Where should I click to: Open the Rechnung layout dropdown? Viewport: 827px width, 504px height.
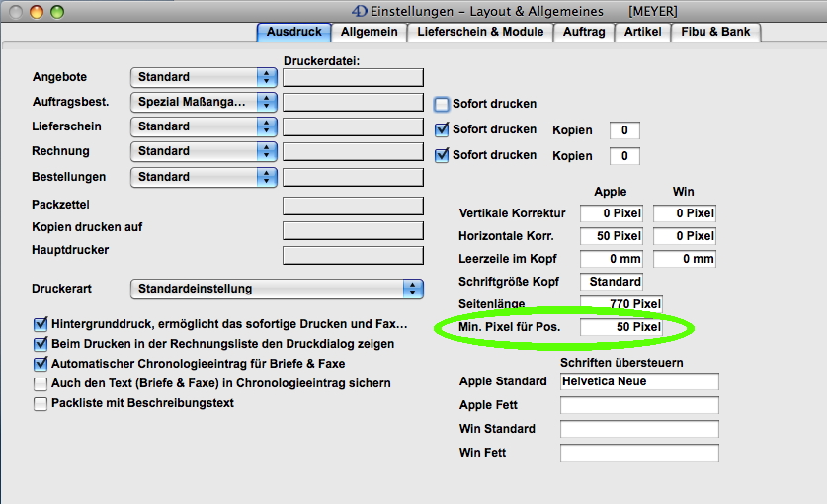pyautogui.click(x=205, y=151)
